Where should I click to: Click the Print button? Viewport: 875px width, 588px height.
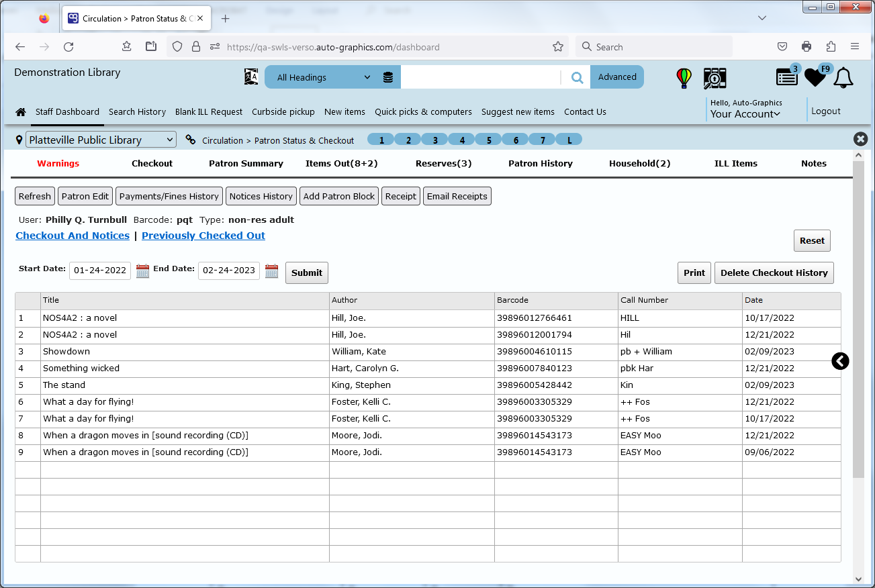(694, 273)
